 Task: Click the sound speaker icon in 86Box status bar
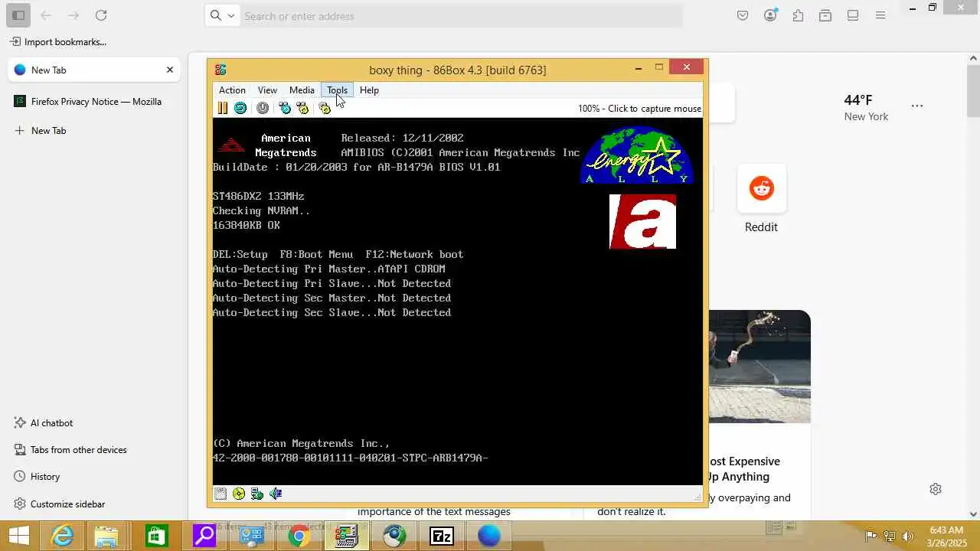pyautogui.click(x=276, y=494)
